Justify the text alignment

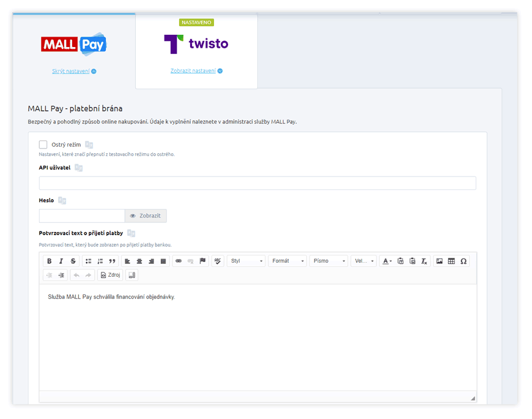click(163, 261)
